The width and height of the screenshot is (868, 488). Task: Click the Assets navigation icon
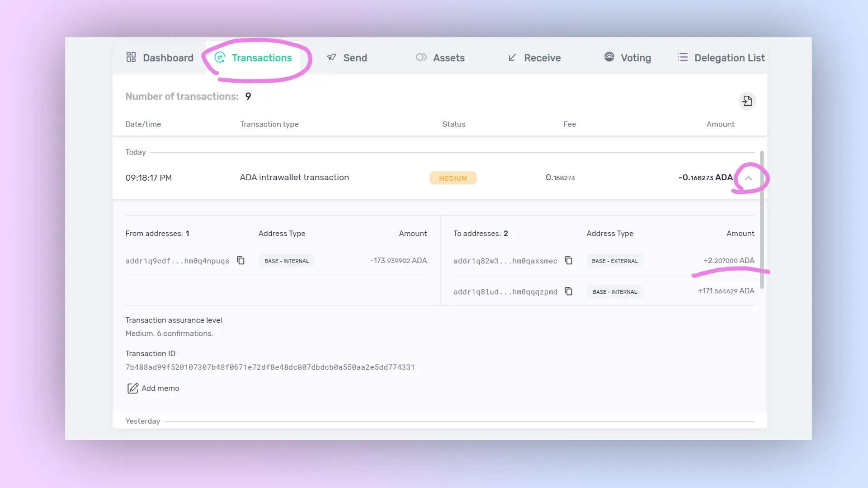pos(421,57)
